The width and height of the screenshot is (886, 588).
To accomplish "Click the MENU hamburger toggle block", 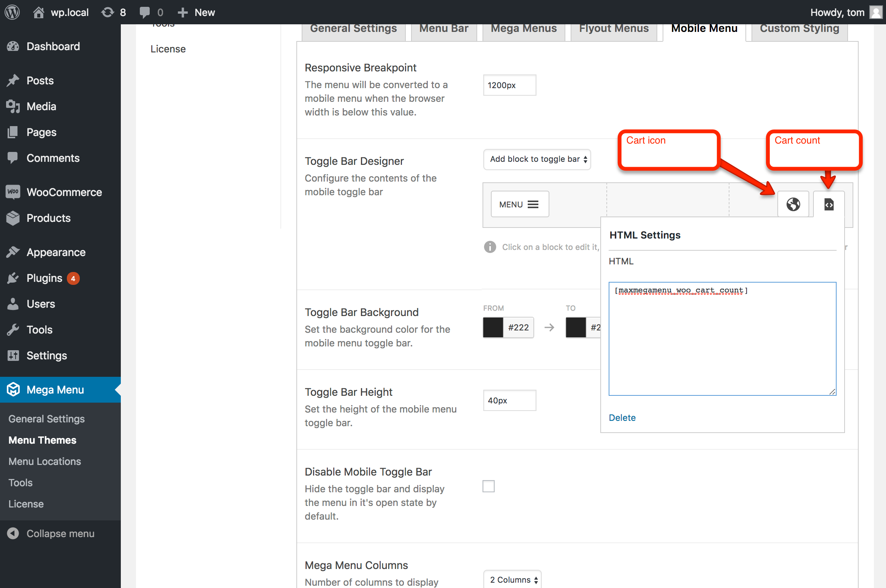I will (519, 204).
